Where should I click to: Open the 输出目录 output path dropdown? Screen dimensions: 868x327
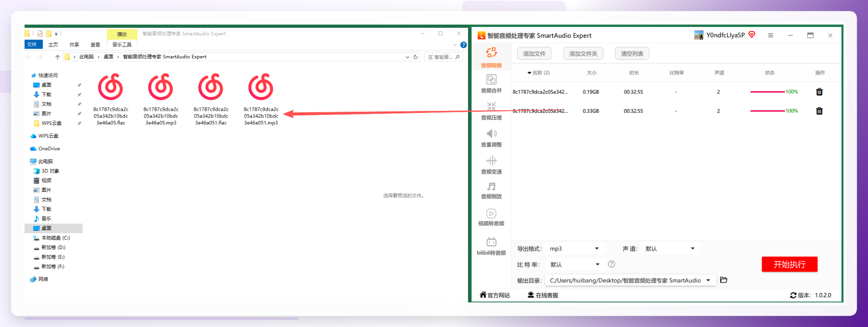click(x=631, y=280)
